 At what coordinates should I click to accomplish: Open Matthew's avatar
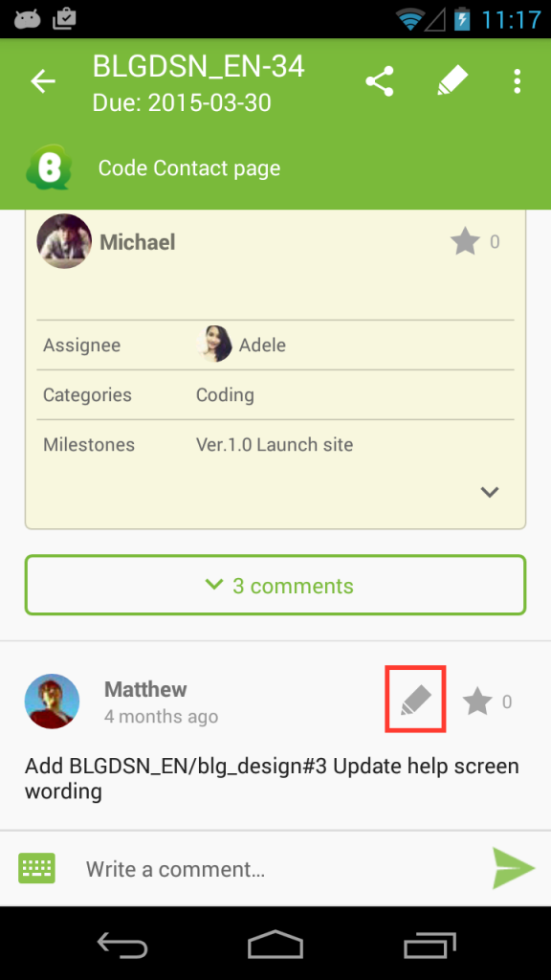(x=52, y=701)
